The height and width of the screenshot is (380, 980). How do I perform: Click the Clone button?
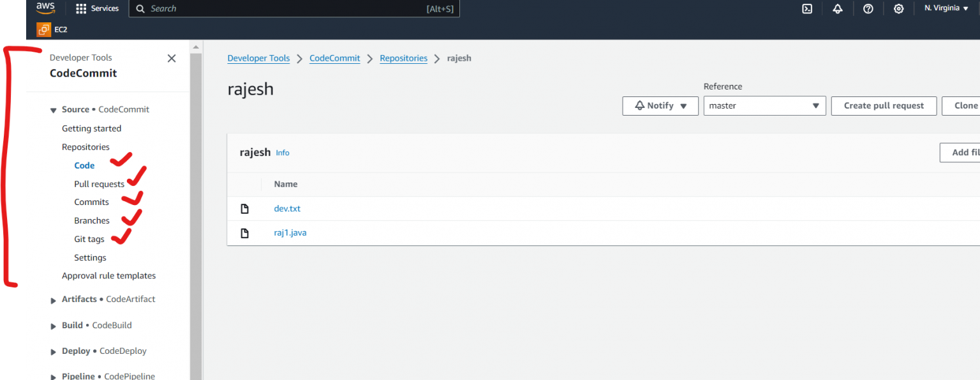(961, 106)
